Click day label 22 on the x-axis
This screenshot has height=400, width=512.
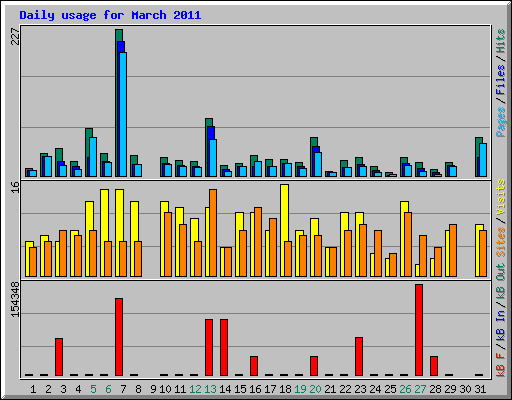345,389
